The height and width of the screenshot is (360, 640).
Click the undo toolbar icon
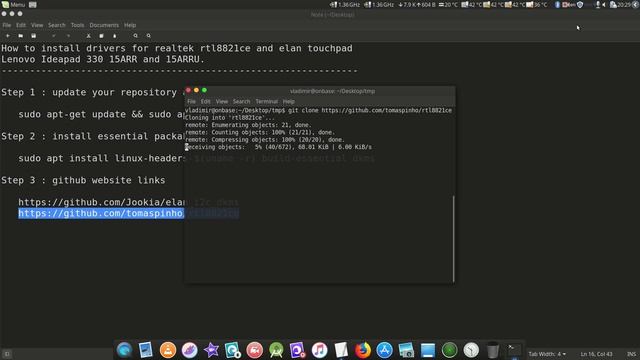click(x=53, y=36)
